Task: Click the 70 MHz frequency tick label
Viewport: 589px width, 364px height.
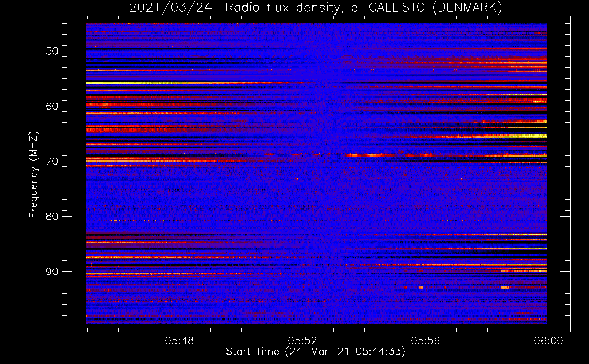Action: tap(52, 161)
